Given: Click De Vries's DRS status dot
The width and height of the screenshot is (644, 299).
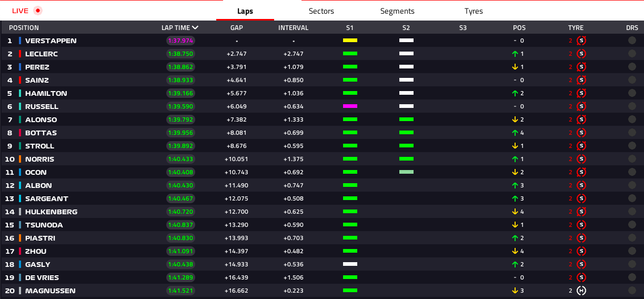Looking at the screenshot, I should pos(632,277).
